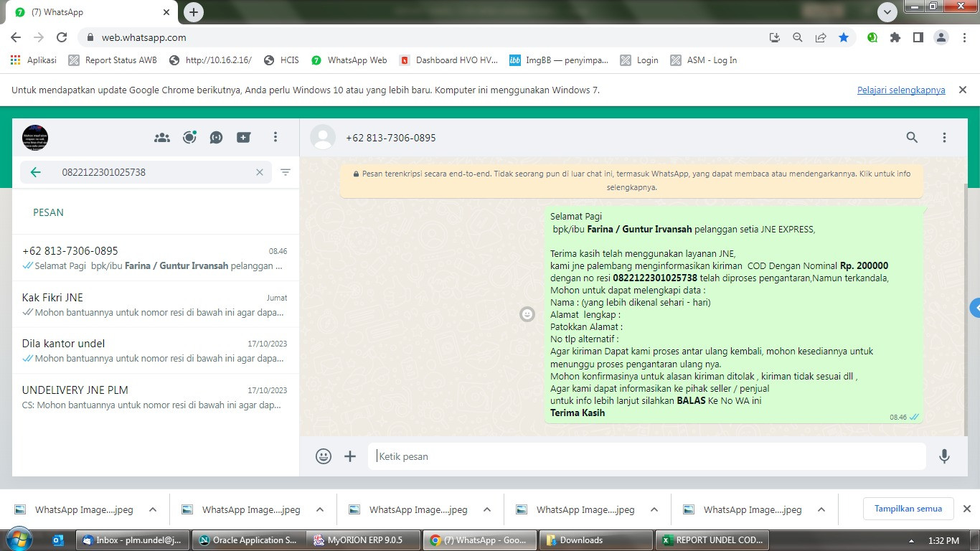This screenshot has height=551, width=980.
Task: Open the sidebar three-dot menu
Action: [x=275, y=137]
